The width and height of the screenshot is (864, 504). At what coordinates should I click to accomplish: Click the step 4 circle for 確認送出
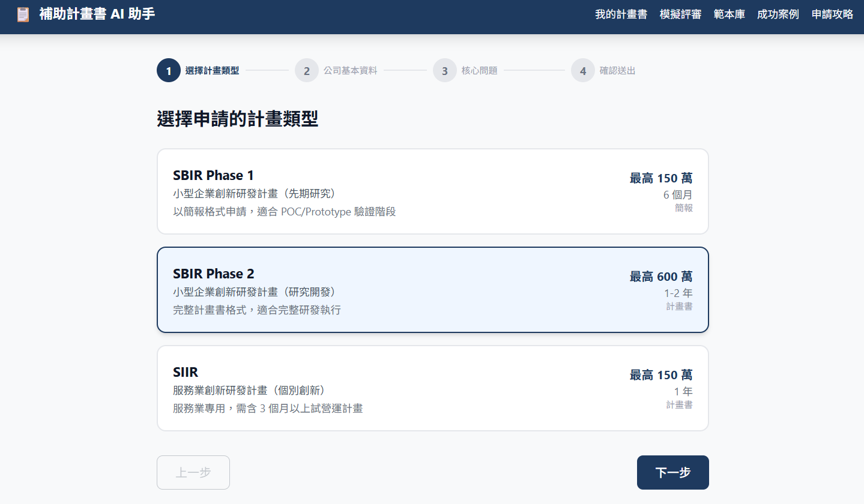(x=583, y=71)
